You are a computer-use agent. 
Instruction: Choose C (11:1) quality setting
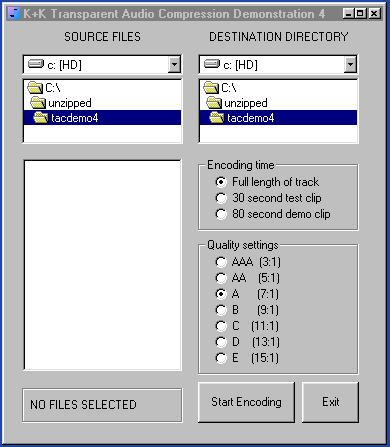[x=247, y=326]
